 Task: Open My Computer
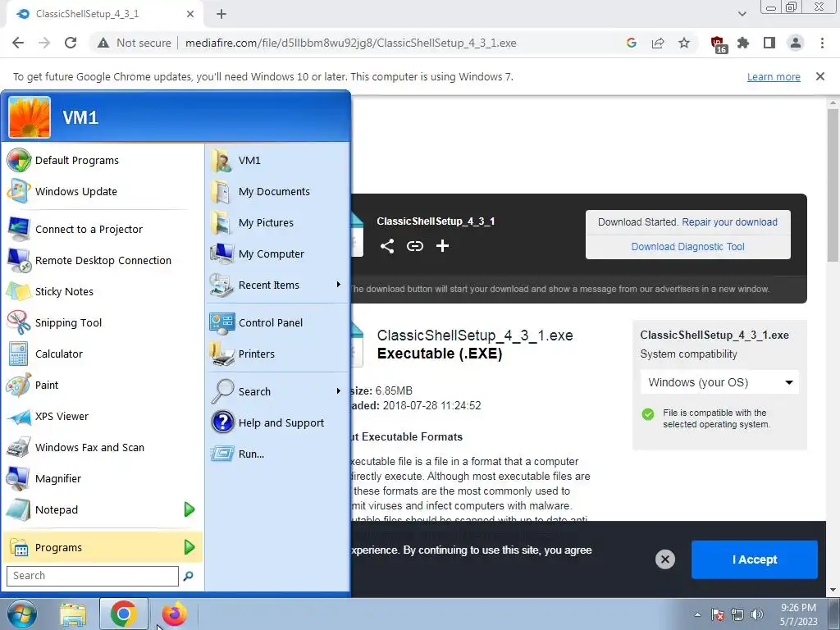(277, 253)
